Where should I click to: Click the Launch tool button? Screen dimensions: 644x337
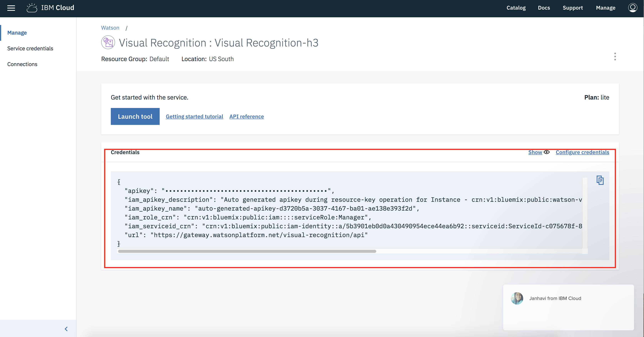click(135, 116)
